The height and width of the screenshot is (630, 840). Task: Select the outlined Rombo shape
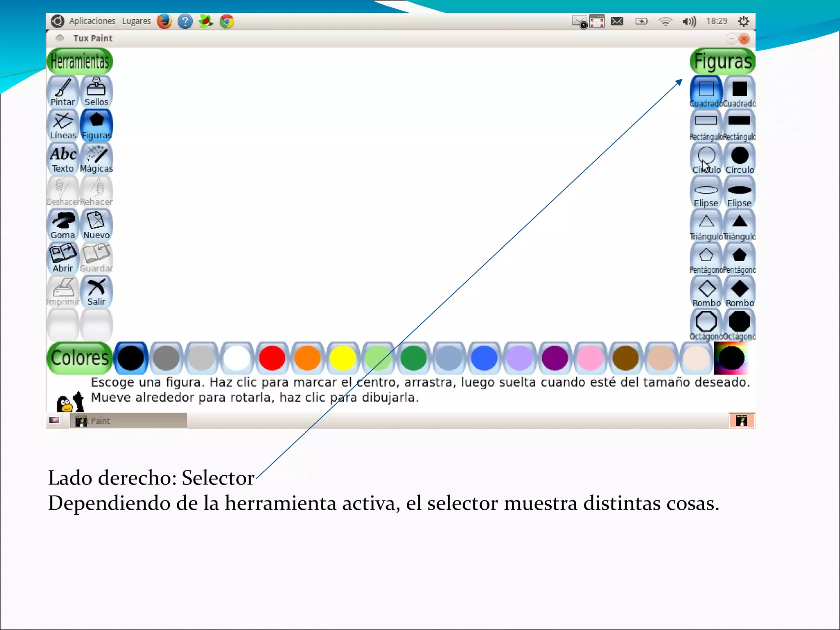(706, 292)
